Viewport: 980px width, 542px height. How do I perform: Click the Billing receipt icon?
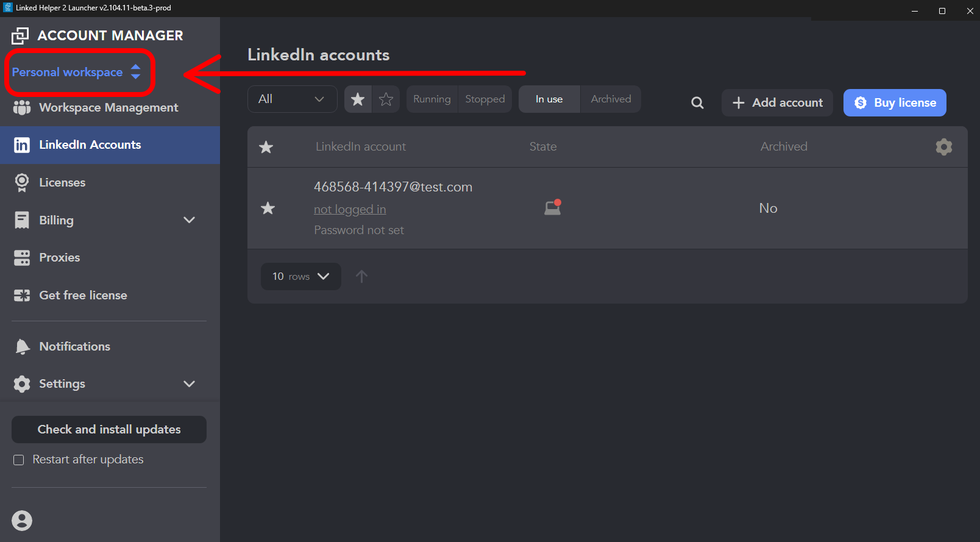point(22,220)
